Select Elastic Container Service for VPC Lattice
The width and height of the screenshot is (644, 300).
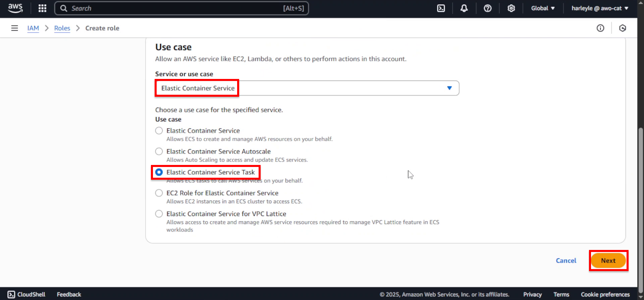(159, 214)
